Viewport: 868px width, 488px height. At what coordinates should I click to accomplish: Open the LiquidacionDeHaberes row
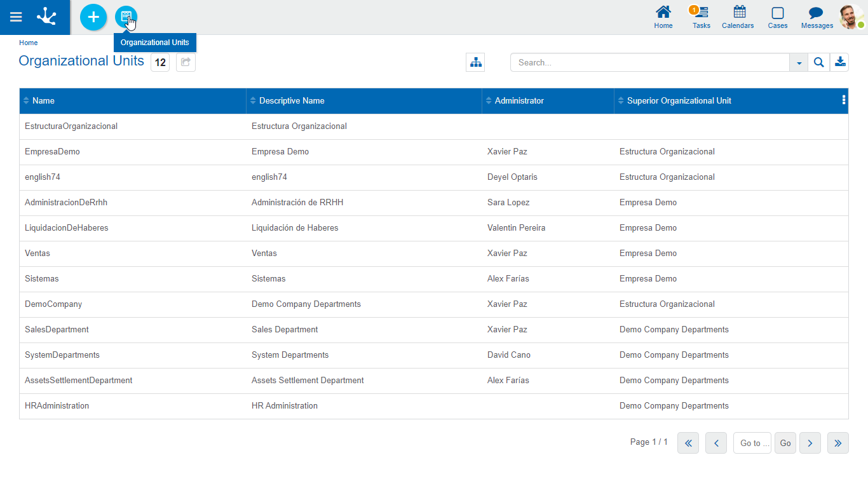(x=434, y=228)
